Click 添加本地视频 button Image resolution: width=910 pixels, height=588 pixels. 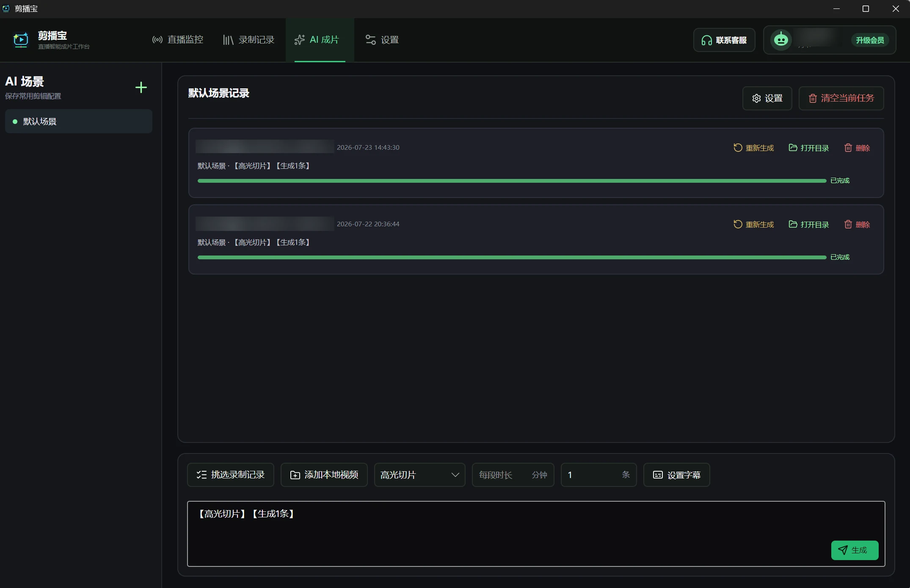(324, 475)
